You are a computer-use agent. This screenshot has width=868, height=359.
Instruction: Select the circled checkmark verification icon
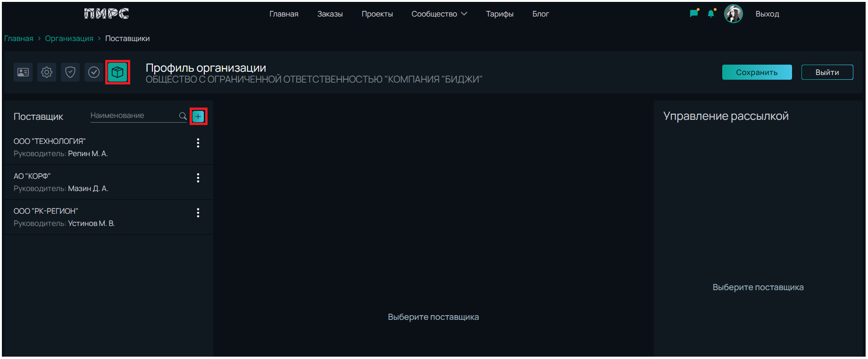pos(94,72)
